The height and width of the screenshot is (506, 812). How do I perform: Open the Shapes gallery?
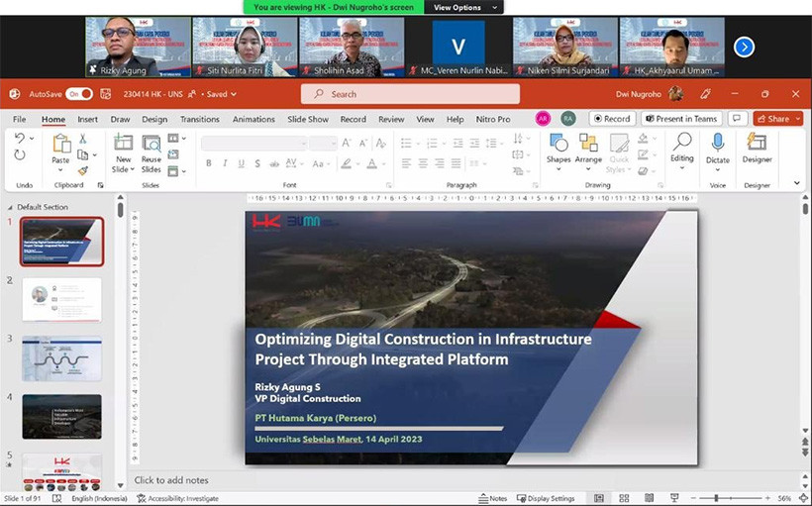(x=558, y=152)
